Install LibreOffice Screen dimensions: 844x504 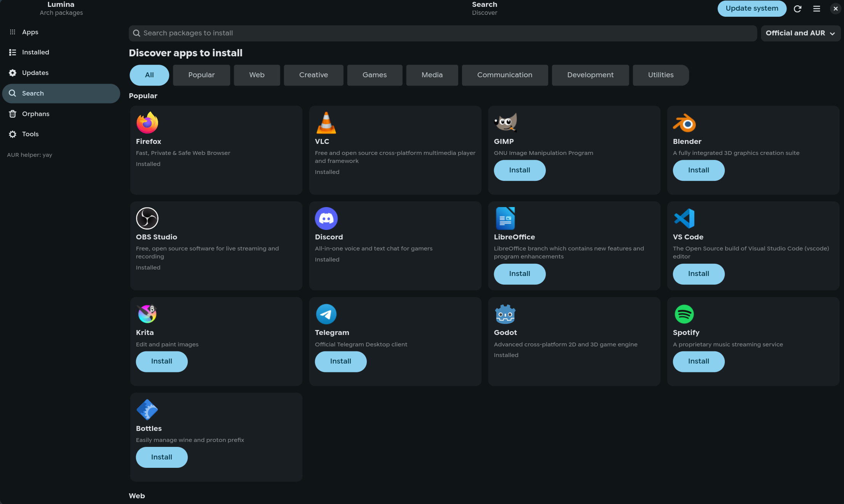(520, 274)
